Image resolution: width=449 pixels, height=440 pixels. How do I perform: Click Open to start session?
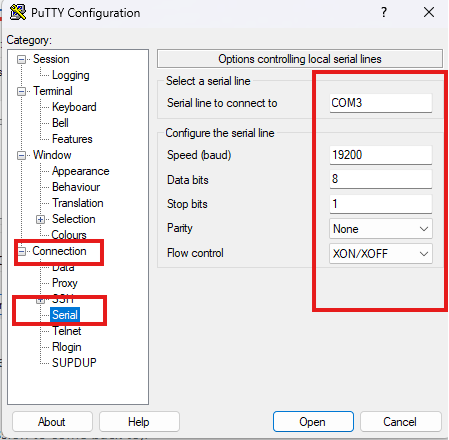click(x=313, y=422)
